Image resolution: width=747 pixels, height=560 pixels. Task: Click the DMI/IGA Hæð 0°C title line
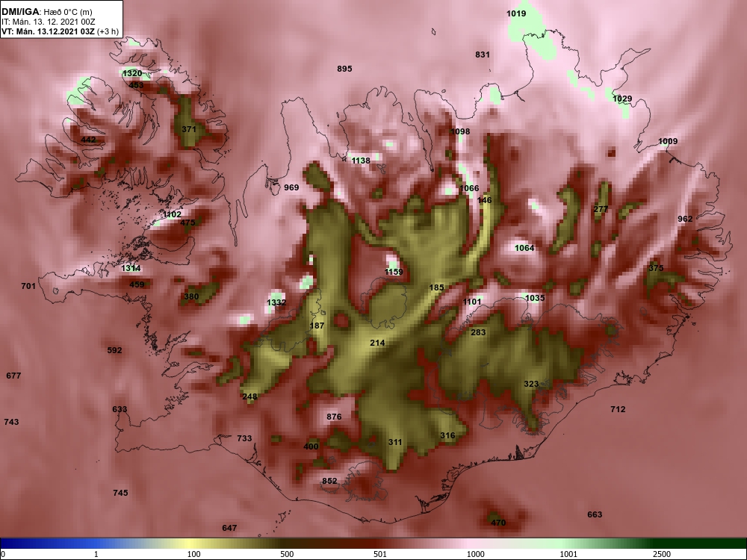click(46, 12)
